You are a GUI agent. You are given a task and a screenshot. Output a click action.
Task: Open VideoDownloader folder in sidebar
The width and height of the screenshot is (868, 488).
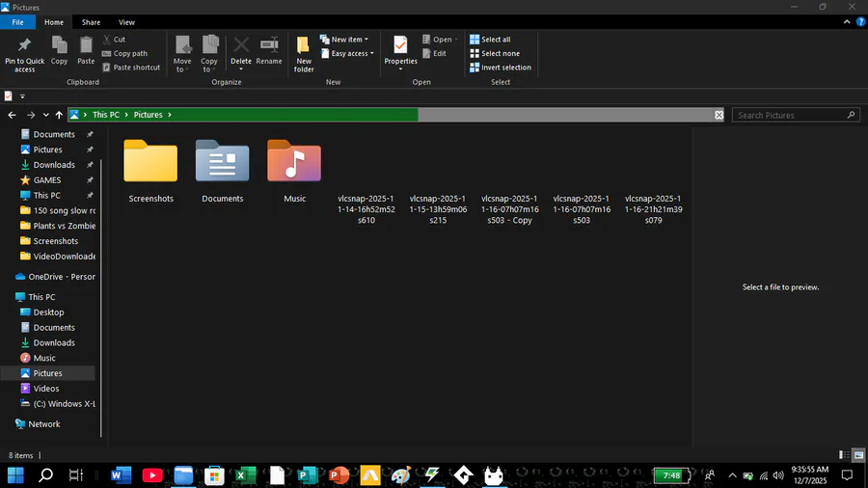[57, 257]
